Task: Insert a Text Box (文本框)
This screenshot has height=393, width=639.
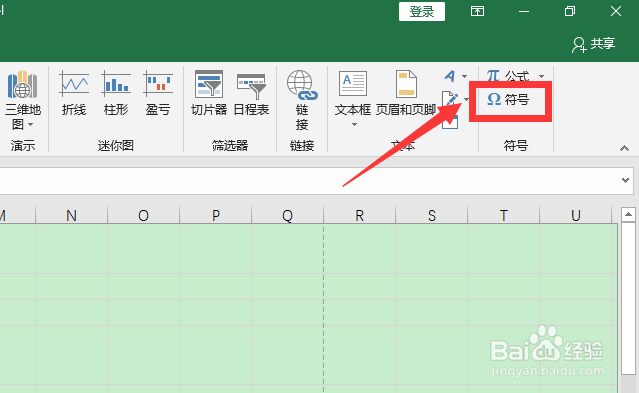Action: click(x=353, y=93)
